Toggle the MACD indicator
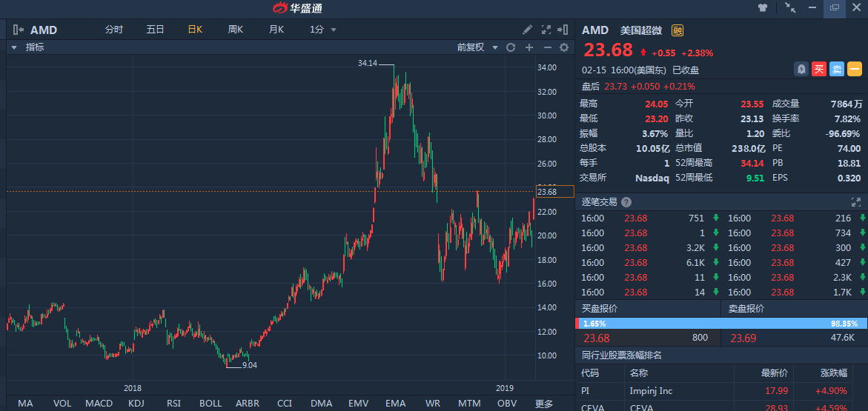Image resolution: width=868 pixels, height=411 pixels. 99,404
